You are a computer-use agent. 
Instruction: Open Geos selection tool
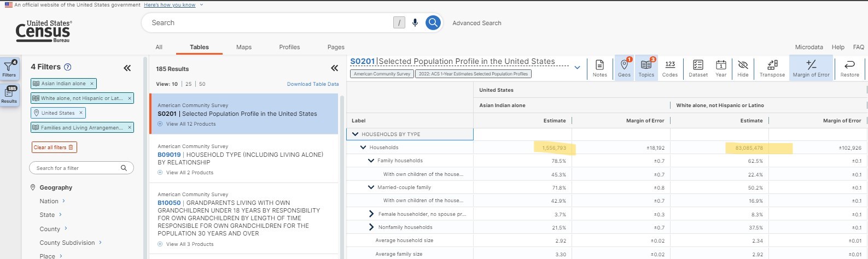(x=625, y=68)
